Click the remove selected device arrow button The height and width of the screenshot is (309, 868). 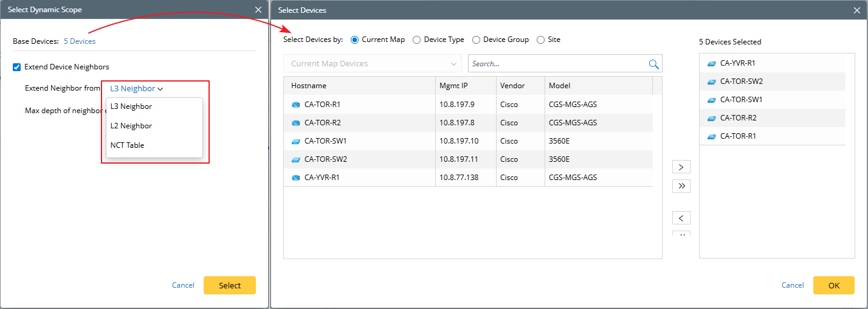coord(681,218)
